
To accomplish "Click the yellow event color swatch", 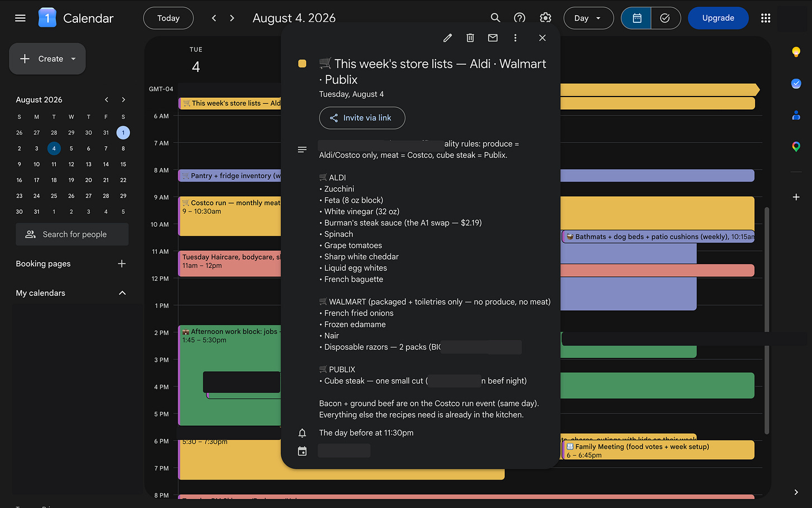I will click(302, 64).
